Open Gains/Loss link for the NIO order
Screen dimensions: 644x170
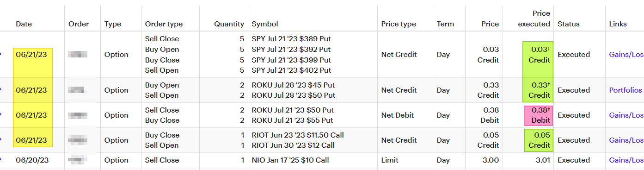click(626, 160)
